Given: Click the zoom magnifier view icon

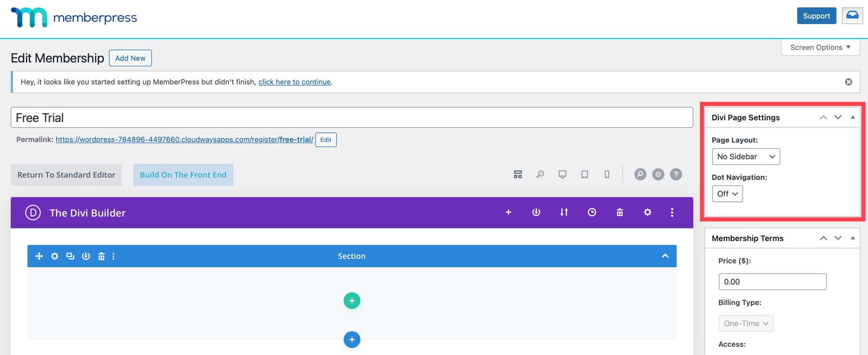Looking at the screenshot, I should click(x=540, y=174).
